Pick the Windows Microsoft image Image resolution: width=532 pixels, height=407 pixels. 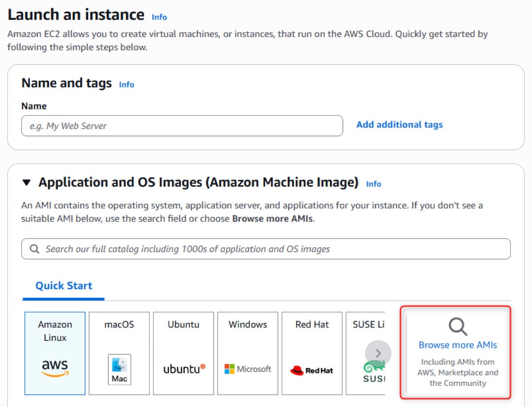247,353
